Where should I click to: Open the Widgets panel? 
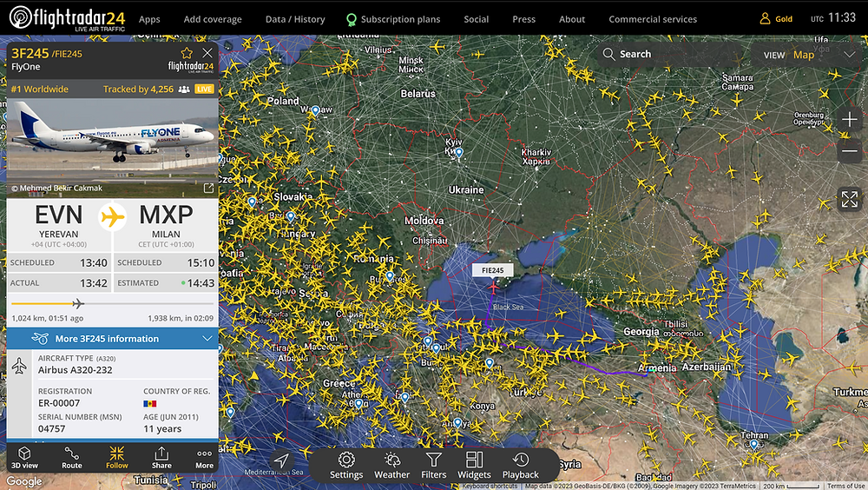coord(474,466)
